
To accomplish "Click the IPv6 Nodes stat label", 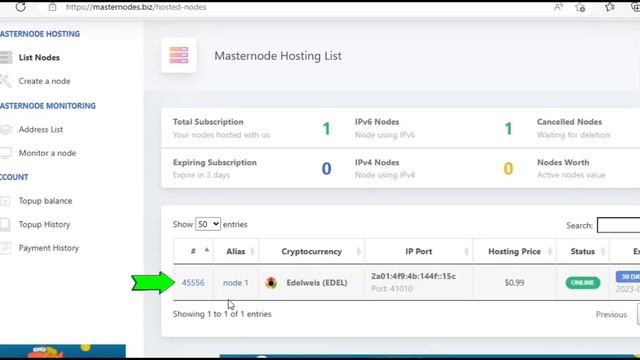I will 377,122.
